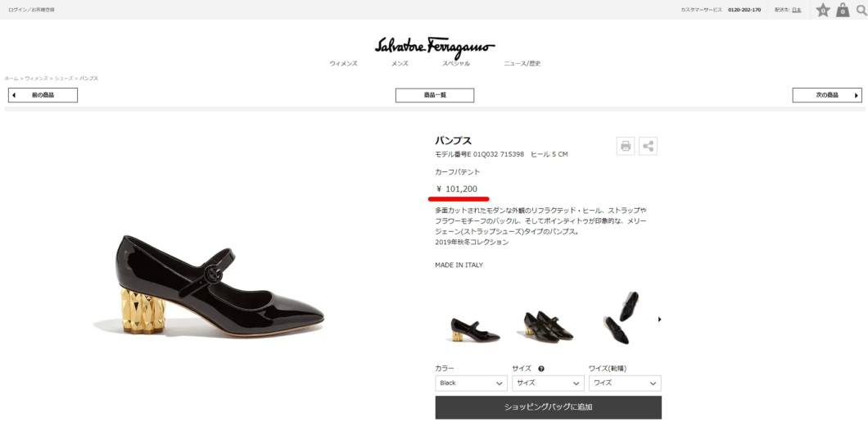Screen dimensions: 868x427
Task: Go to 次の商品 next product
Action: coord(827,95)
